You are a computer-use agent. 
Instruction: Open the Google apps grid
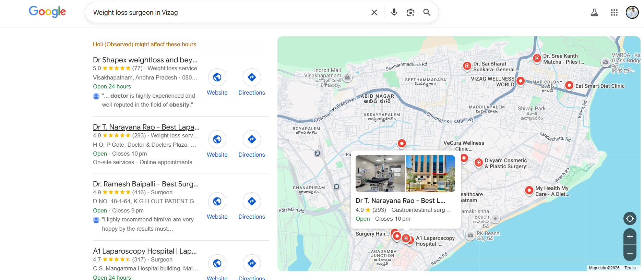coord(614,13)
